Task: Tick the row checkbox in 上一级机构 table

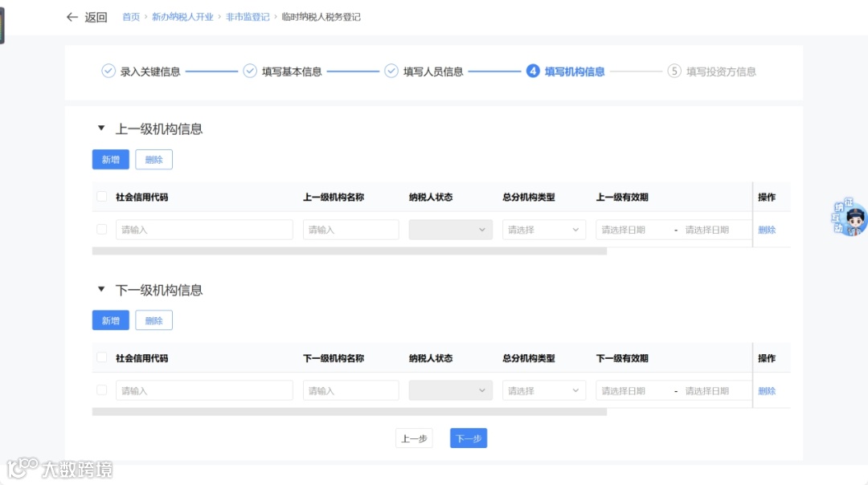Action: click(x=102, y=229)
